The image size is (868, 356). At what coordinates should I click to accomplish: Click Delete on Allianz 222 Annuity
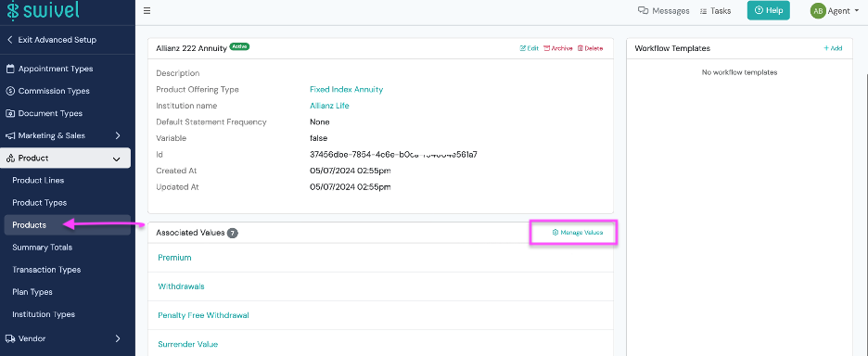pos(590,48)
